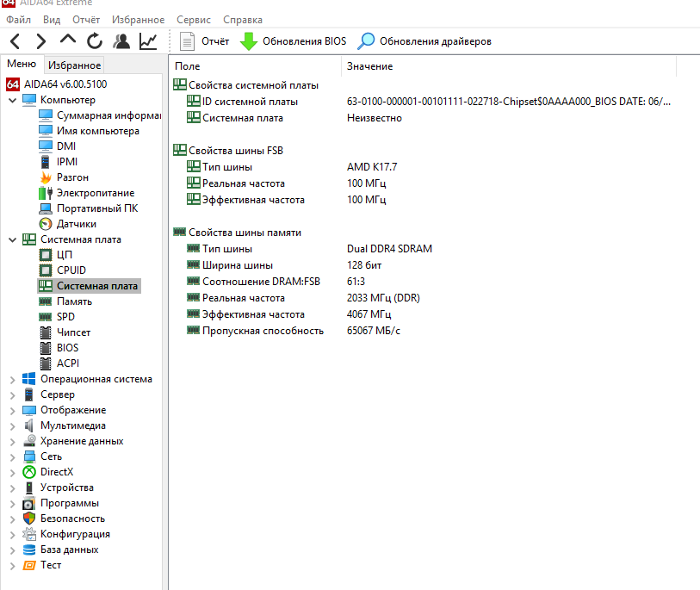Click the Безопасность shield icon
The height and width of the screenshot is (590, 700).
pyautogui.click(x=29, y=519)
